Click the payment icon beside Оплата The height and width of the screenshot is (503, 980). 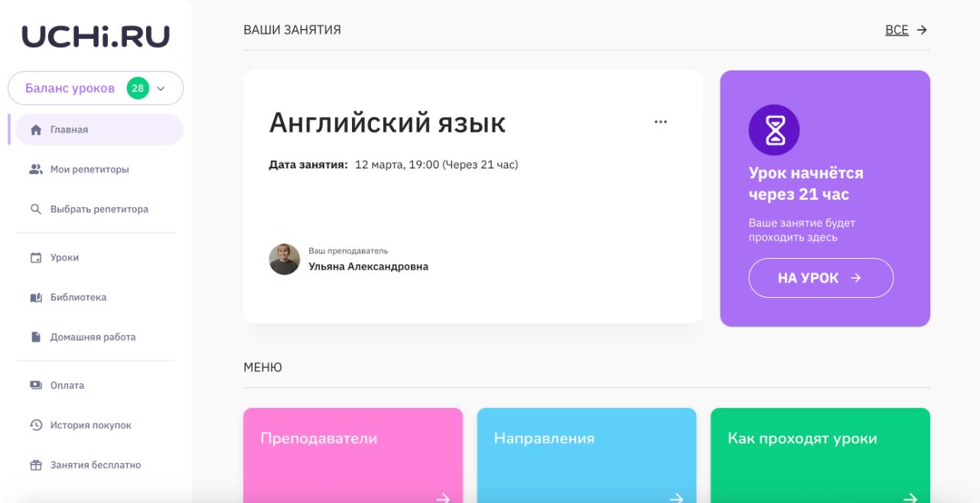(35, 385)
